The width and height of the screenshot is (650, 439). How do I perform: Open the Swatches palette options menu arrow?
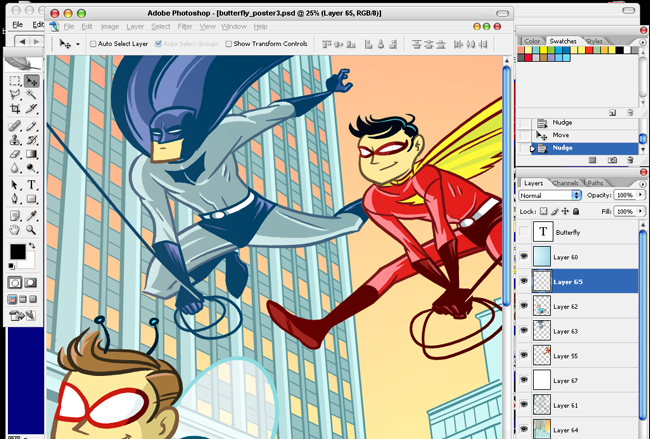click(x=643, y=42)
